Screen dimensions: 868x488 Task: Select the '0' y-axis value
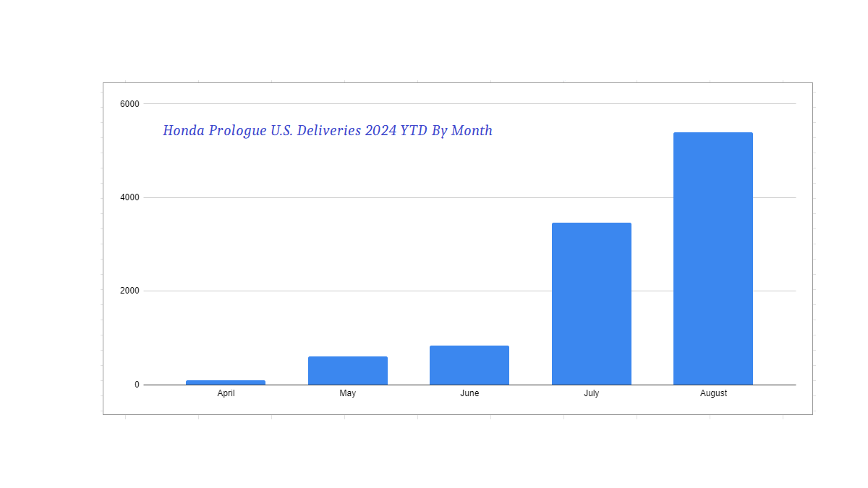coord(137,385)
